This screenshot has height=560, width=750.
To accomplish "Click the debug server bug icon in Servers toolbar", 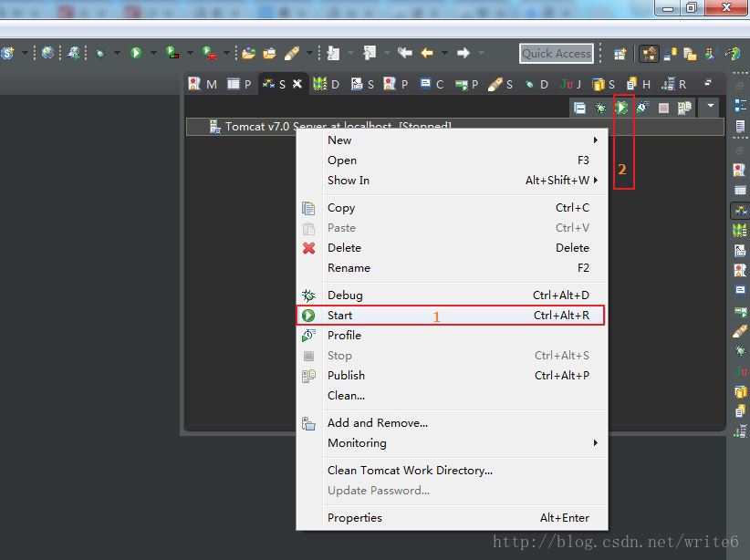I will tap(601, 108).
